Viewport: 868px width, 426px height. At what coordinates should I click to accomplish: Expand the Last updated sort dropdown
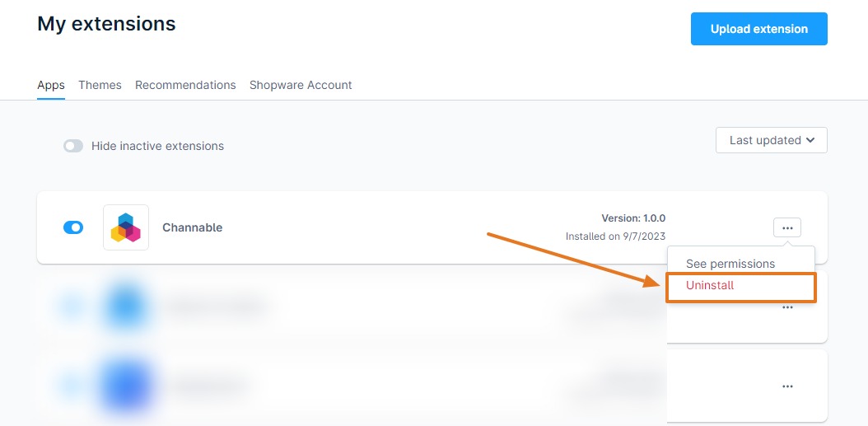click(772, 140)
